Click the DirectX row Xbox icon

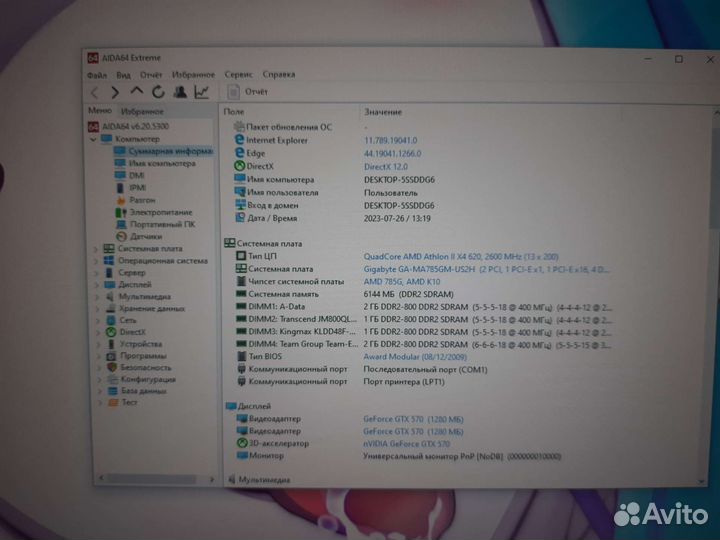239,166
